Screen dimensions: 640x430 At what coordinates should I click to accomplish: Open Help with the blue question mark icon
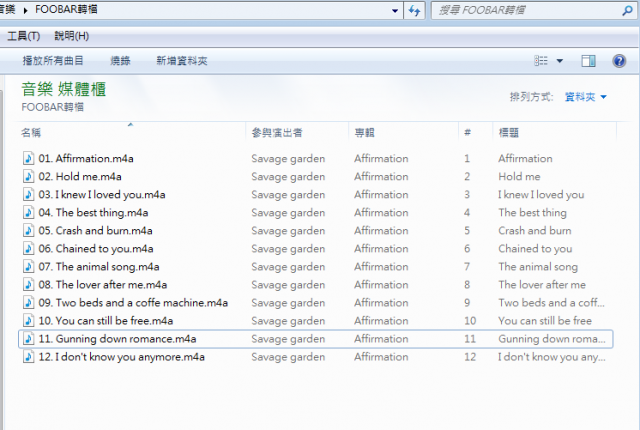click(x=619, y=61)
